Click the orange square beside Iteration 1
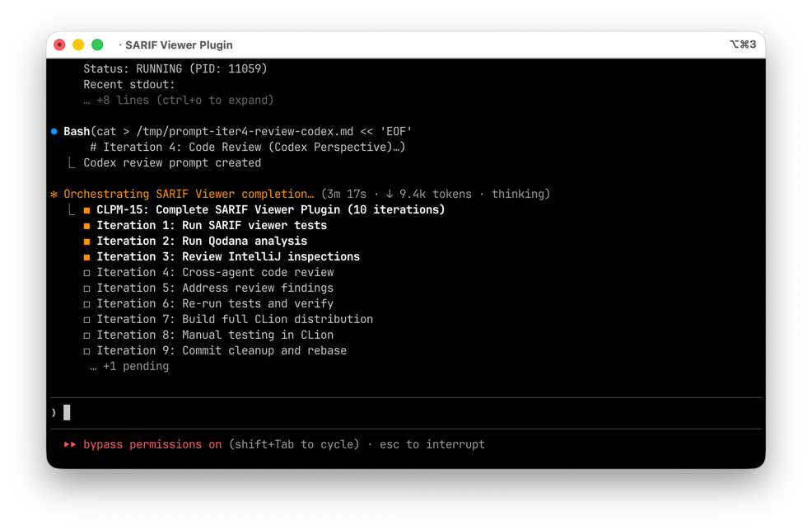812x530 pixels. point(86,226)
